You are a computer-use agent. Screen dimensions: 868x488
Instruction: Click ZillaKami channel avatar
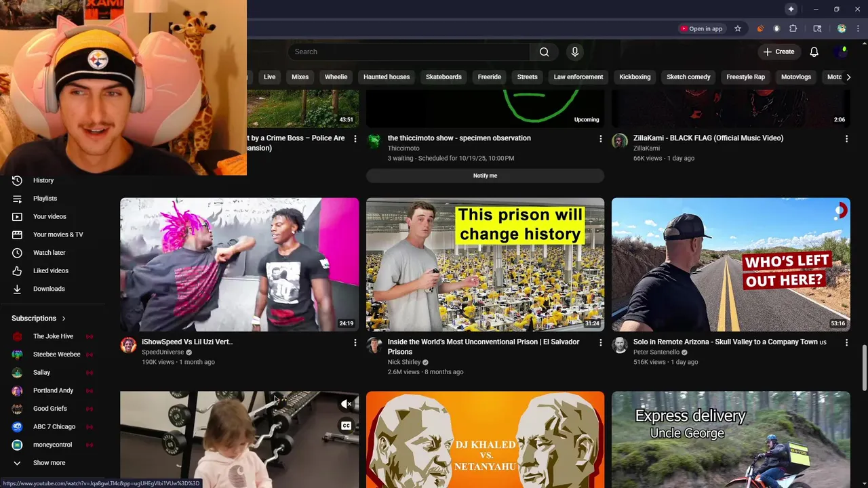click(x=620, y=141)
